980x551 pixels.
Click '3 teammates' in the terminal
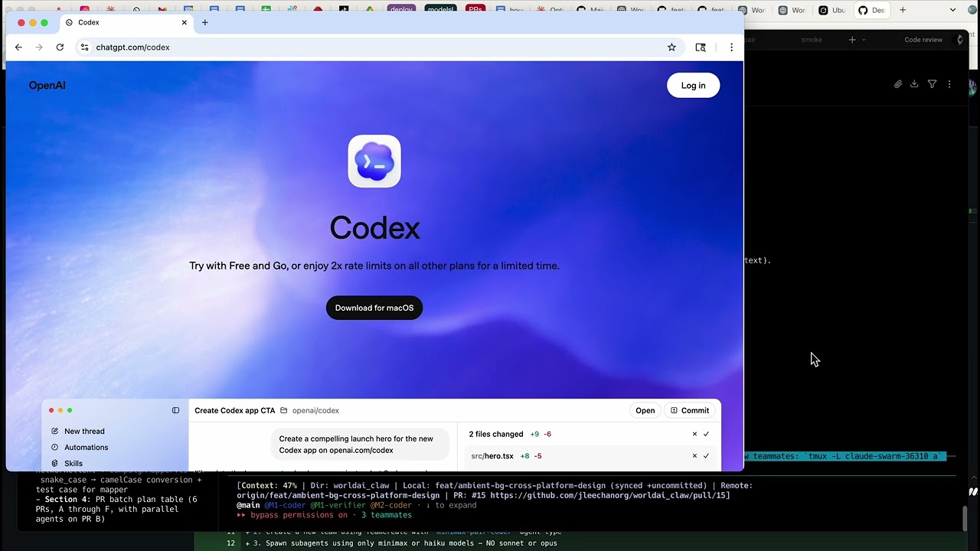coord(386,515)
